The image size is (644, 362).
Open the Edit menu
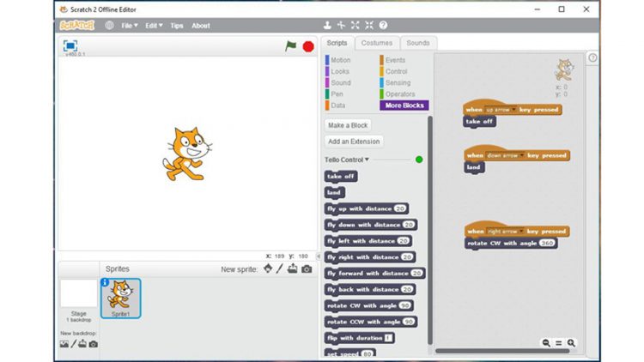coord(154,26)
